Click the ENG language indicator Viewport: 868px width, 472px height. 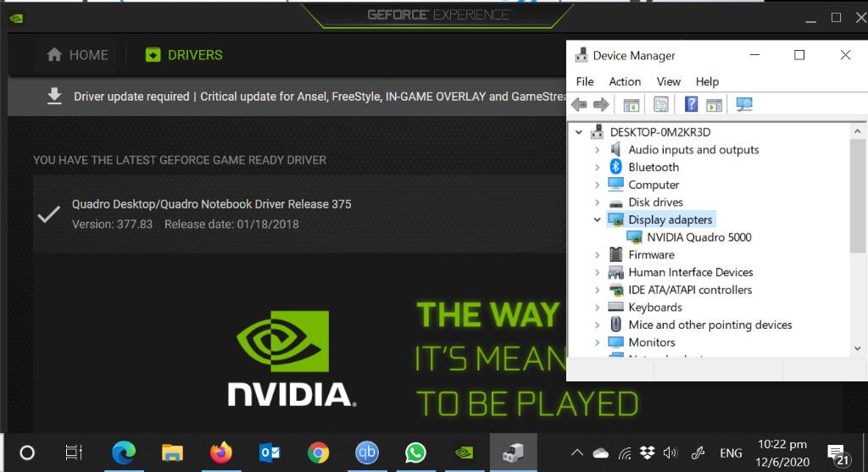coord(731,453)
